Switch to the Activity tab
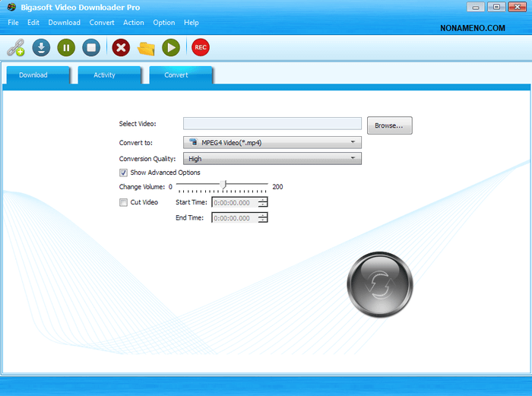The width and height of the screenshot is (532, 396). 105,75
